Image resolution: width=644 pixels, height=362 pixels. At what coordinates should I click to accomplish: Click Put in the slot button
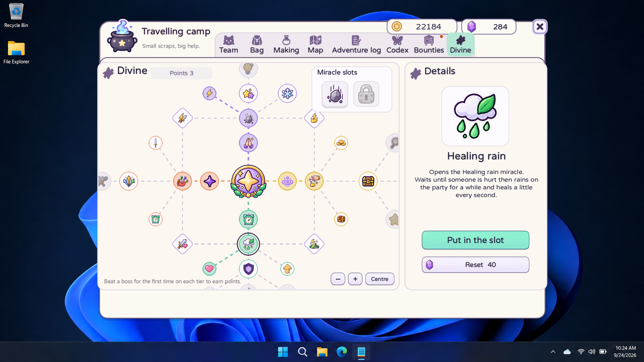pyautogui.click(x=475, y=240)
